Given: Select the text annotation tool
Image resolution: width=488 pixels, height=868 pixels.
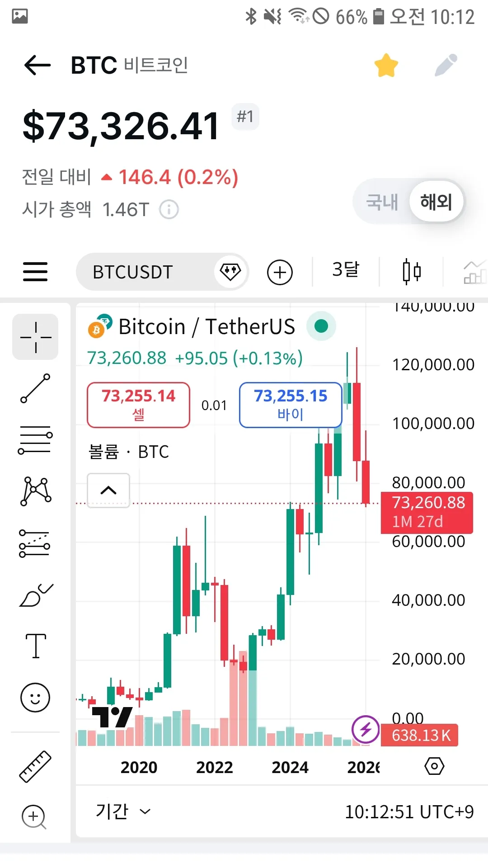Looking at the screenshot, I should point(36,646).
